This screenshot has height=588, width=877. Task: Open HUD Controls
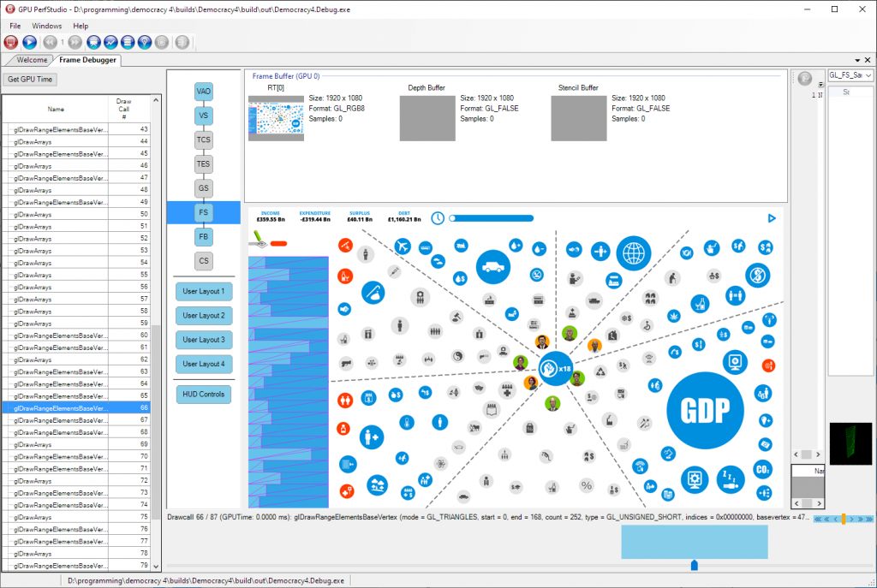204,394
